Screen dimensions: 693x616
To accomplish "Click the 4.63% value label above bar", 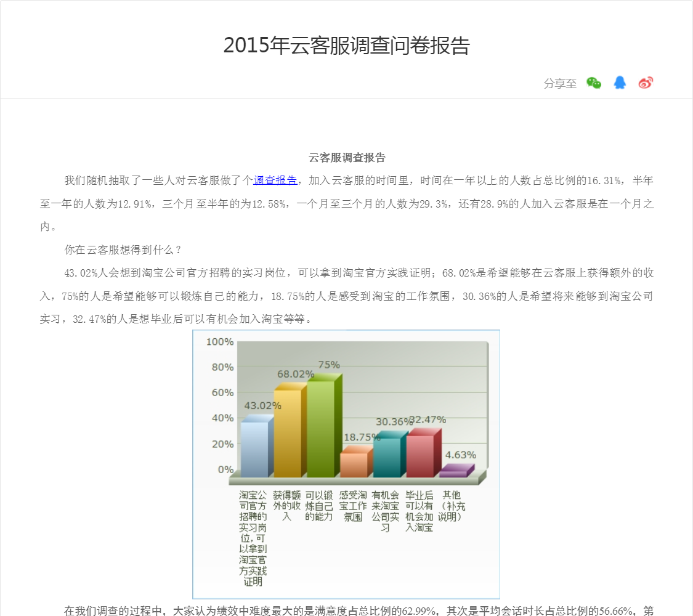I will pos(461,455).
